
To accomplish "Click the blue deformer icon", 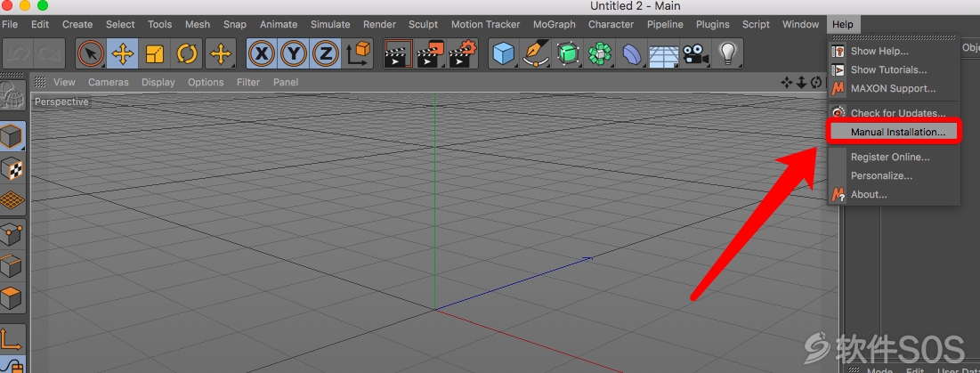I will pyautogui.click(x=632, y=53).
